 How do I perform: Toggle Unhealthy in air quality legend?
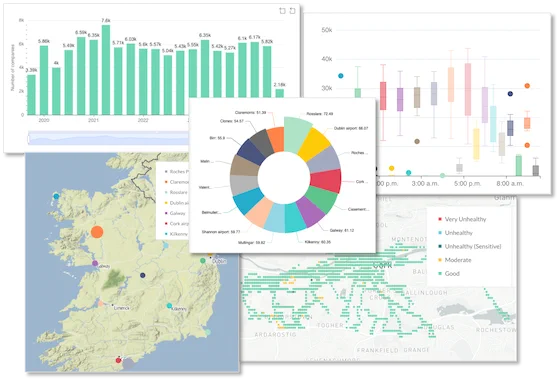coord(455,232)
